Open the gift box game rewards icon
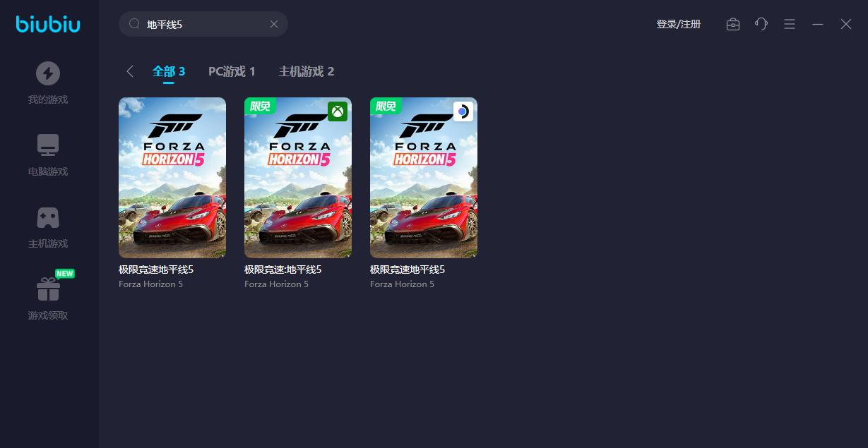This screenshot has height=448, width=868. (48, 289)
